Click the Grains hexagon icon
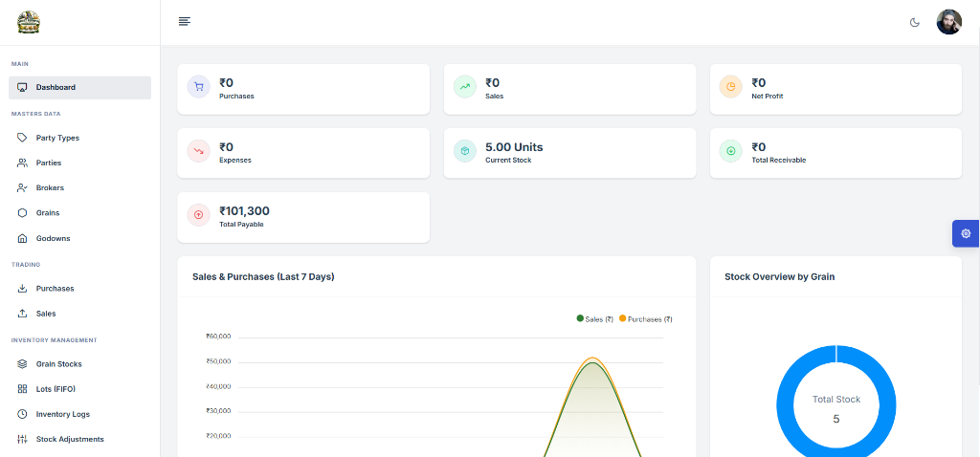The width and height of the screenshot is (980, 457). pyautogui.click(x=23, y=213)
